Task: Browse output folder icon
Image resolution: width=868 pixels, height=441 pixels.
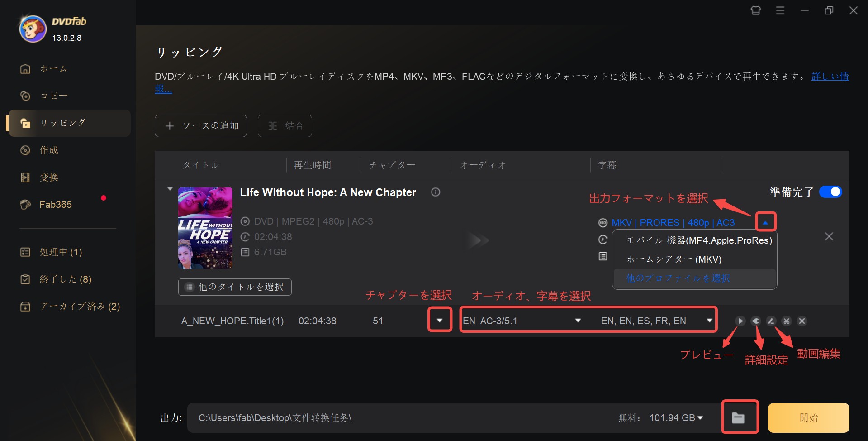Action: [x=738, y=418]
